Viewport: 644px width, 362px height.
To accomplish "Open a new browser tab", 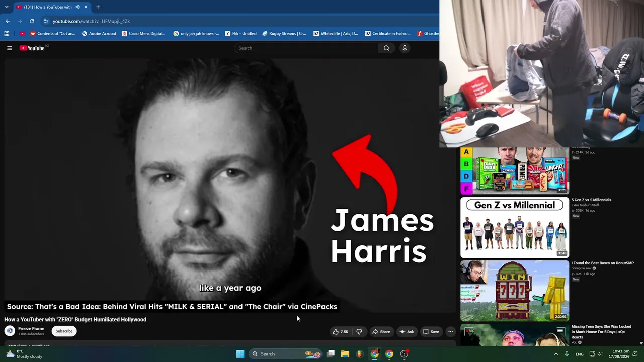I will 98,7.
